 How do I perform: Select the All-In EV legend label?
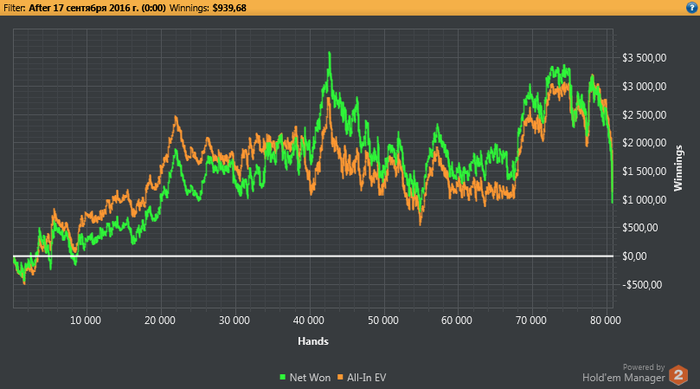tap(367, 377)
